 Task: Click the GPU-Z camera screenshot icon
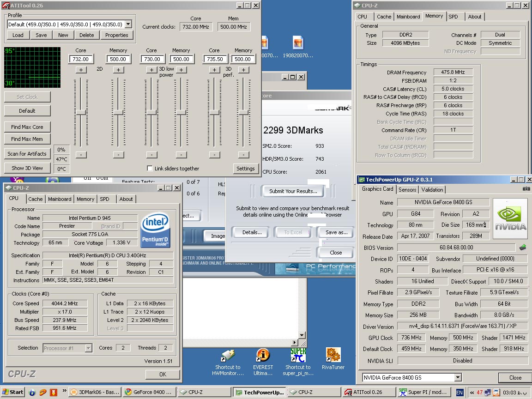pyautogui.click(x=526, y=188)
